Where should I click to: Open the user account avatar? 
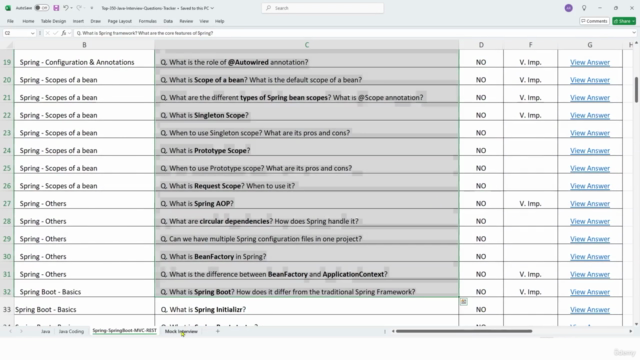(x=569, y=8)
